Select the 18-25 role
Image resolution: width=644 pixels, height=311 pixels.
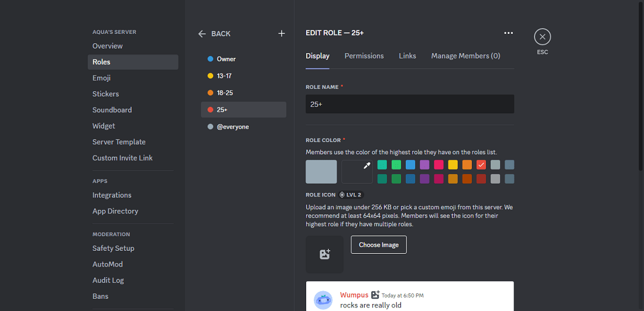244,93
